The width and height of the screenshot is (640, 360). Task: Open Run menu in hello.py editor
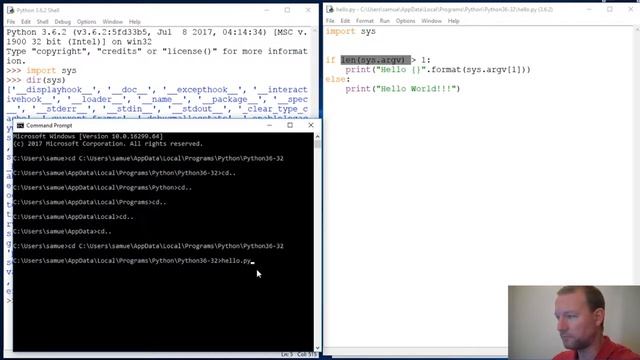click(x=384, y=21)
